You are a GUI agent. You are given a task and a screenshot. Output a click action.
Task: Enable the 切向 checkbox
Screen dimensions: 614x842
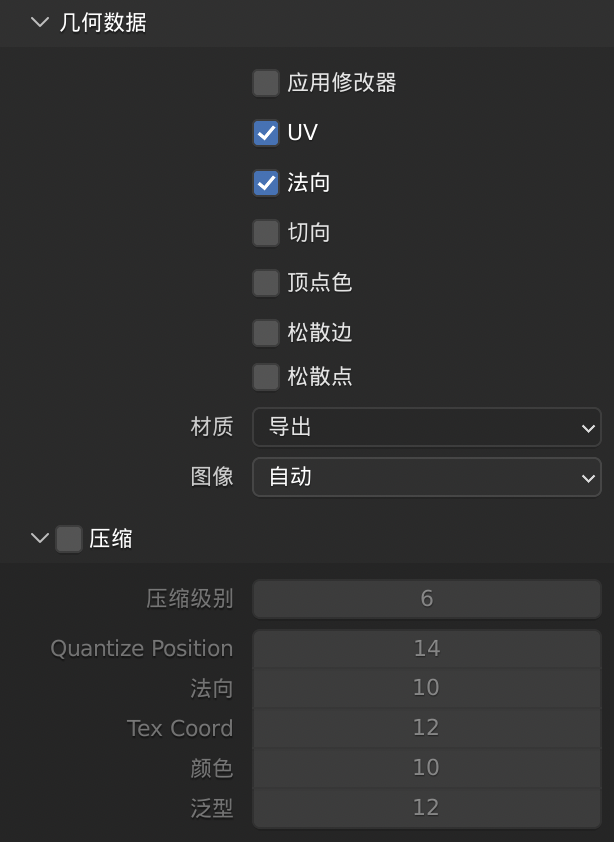[266, 233]
